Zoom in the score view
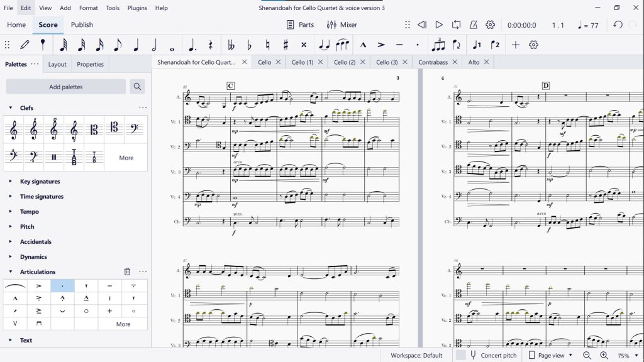 [x=604, y=356]
